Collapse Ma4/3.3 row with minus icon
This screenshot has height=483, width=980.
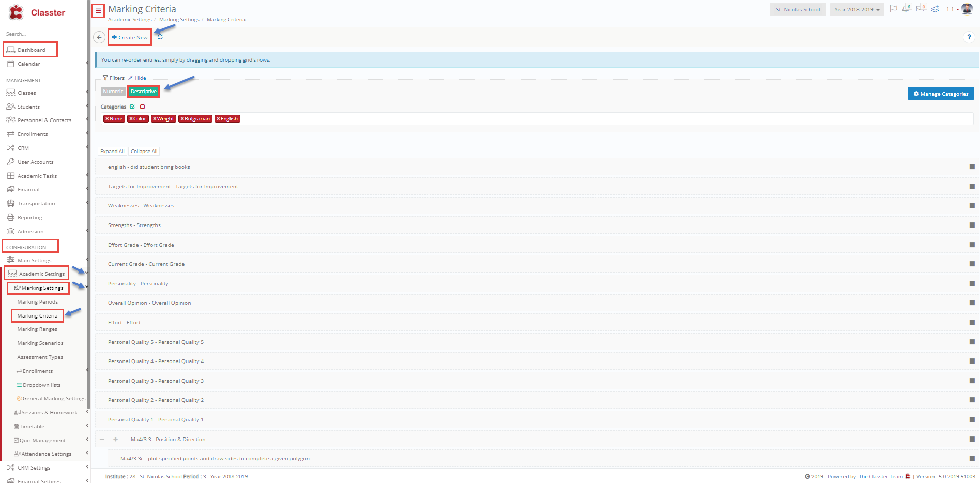[x=102, y=439]
